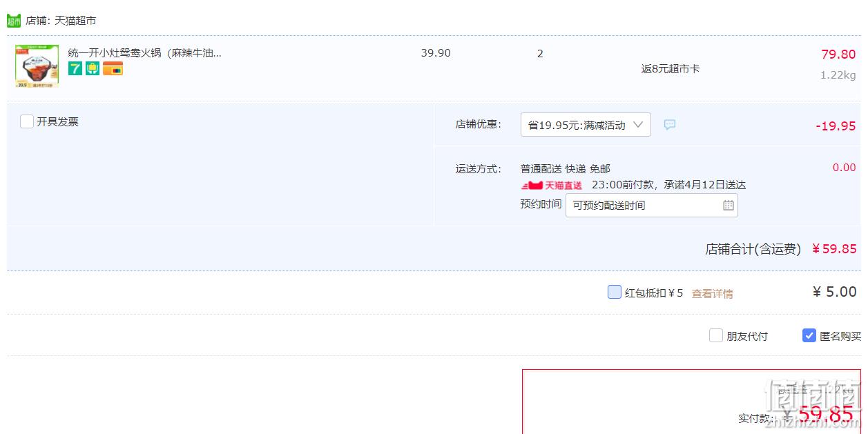Viewport: 868px width, 434px height.
Task: Expand the 省19.95元:满减活动 discount dropdown
Action: coord(586,125)
